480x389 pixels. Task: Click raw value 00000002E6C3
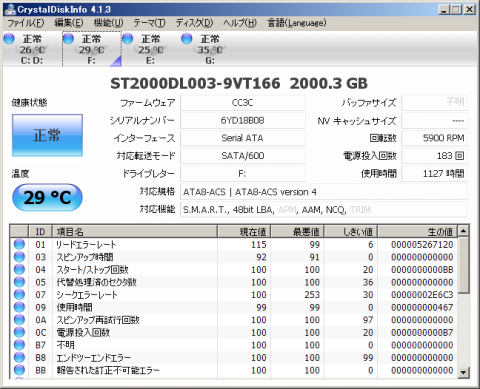[422, 295]
